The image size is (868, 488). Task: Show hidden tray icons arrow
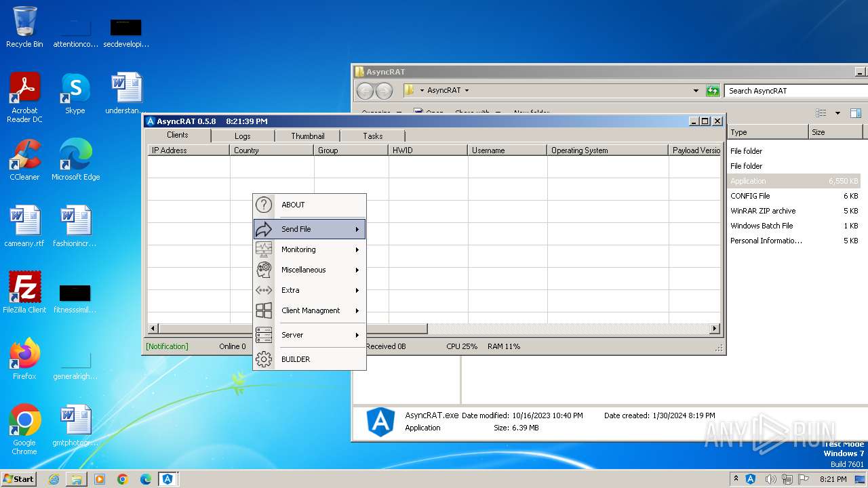(736, 479)
